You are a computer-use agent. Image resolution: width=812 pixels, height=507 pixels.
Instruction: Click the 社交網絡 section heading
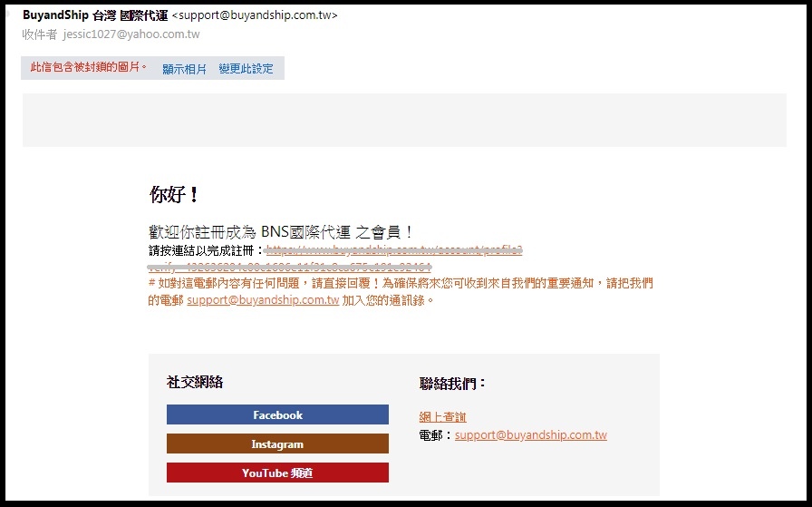click(194, 383)
